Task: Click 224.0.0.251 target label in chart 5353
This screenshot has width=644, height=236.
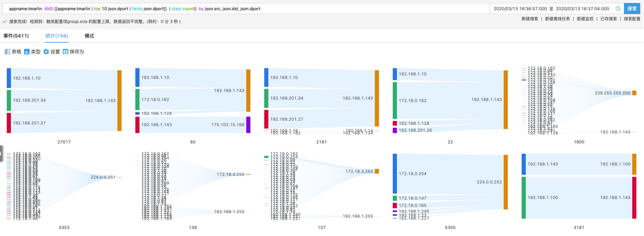Action: tap(103, 177)
